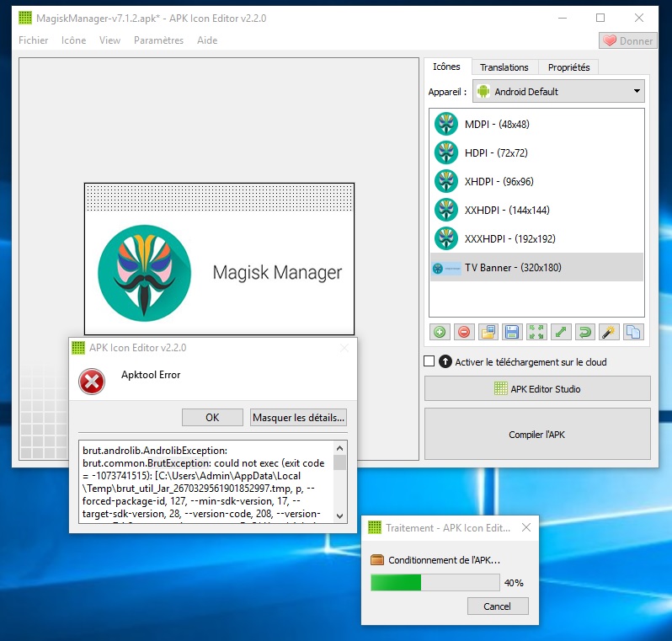Click Masquer les détails button

tap(298, 417)
